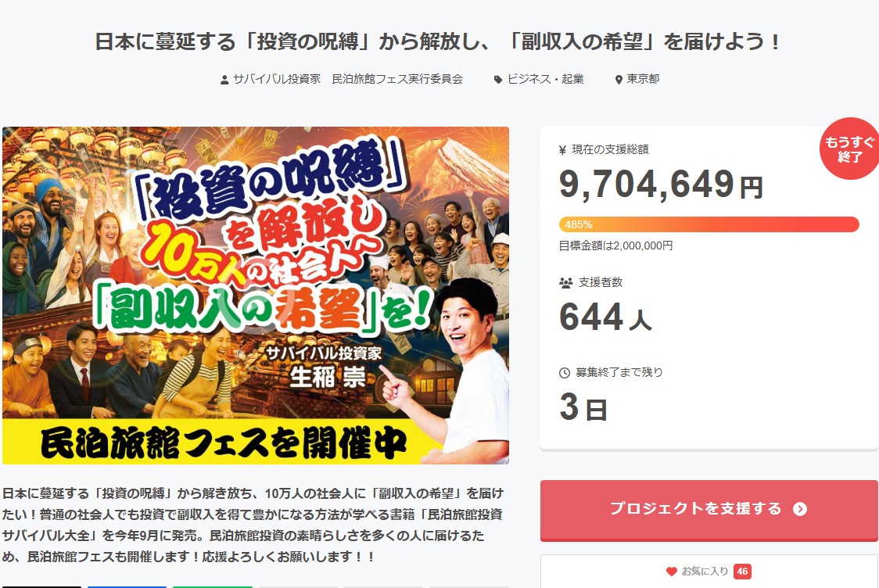
Task: Open the main project banner image
Action: point(256,296)
